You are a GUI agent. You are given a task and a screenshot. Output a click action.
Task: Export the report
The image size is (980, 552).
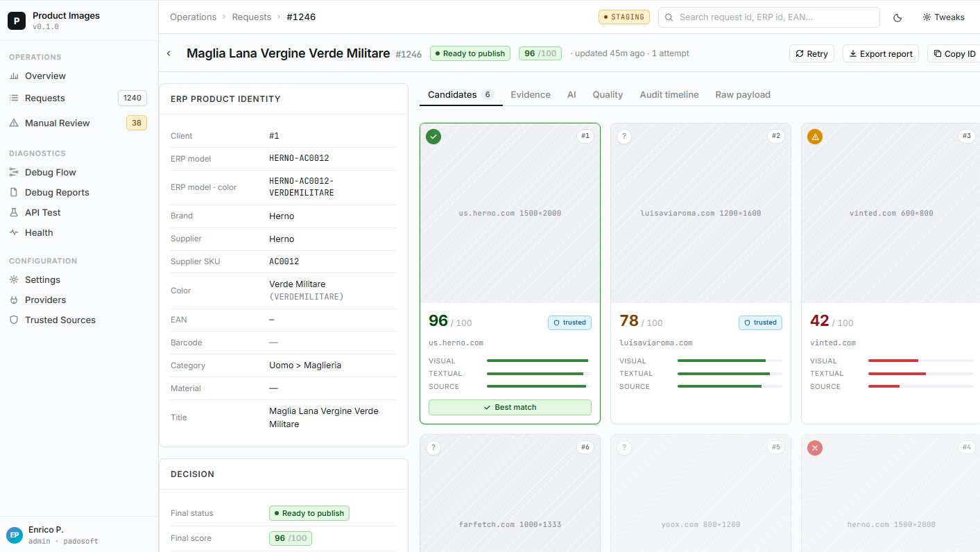(881, 53)
